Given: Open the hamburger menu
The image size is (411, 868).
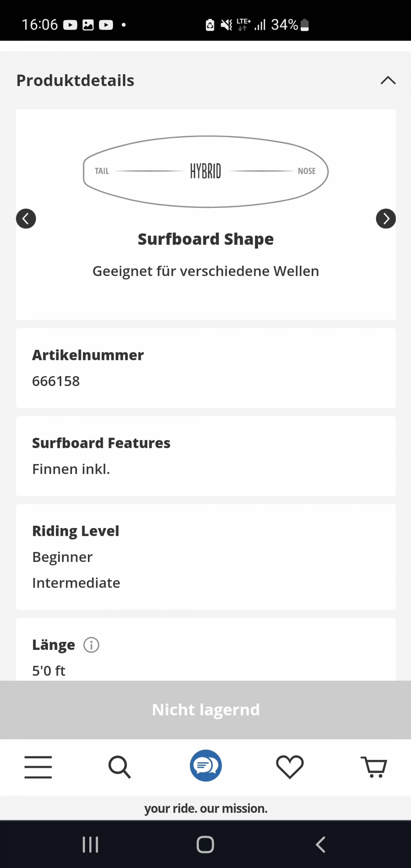Looking at the screenshot, I should pos(38,767).
